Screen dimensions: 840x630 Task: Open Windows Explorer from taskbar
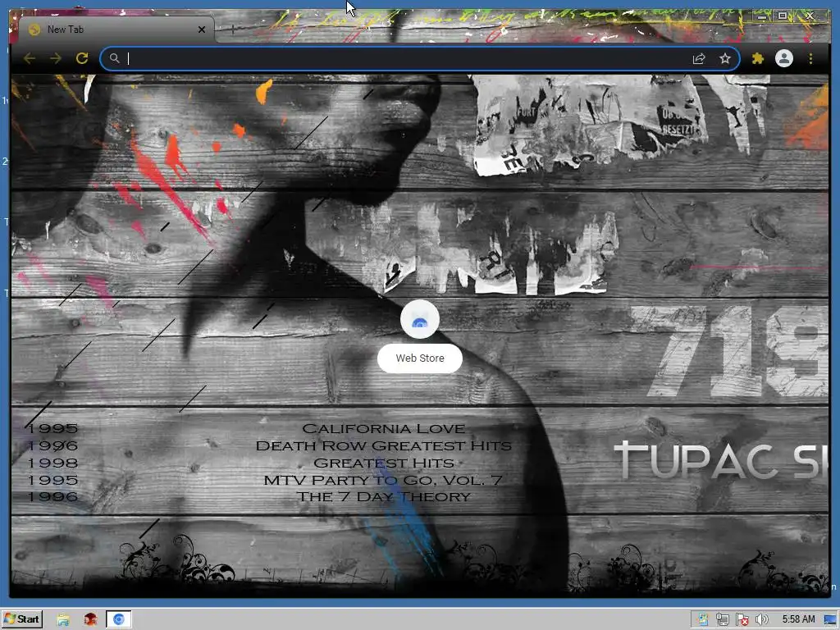pyautogui.click(x=62, y=620)
